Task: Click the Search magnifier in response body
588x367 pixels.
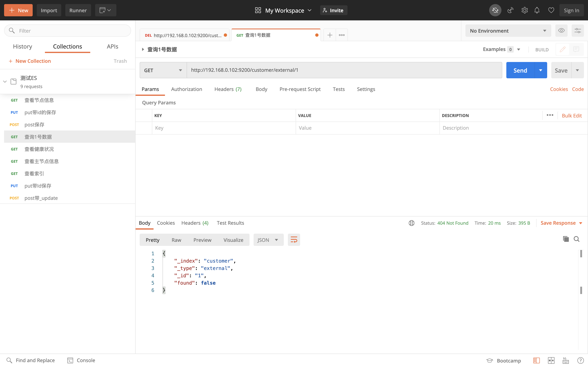Action: pos(577,239)
